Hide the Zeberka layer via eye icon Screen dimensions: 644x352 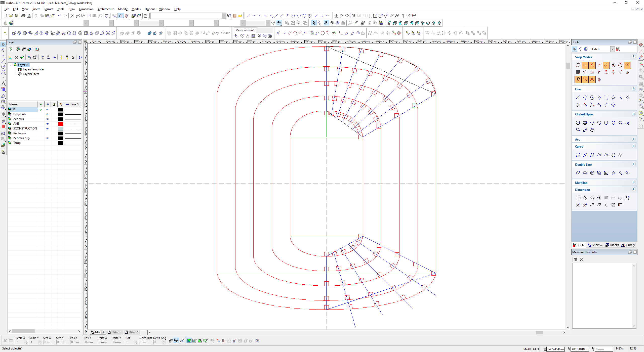48,119
